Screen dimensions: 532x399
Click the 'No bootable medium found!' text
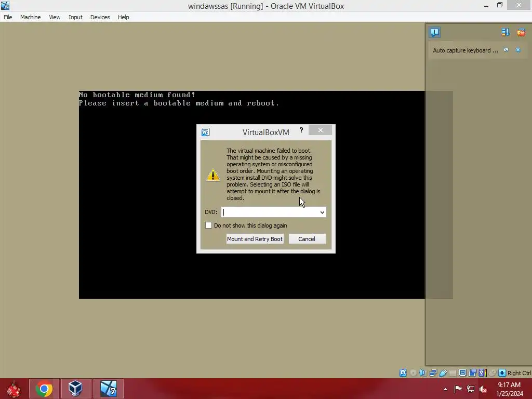(x=137, y=95)
